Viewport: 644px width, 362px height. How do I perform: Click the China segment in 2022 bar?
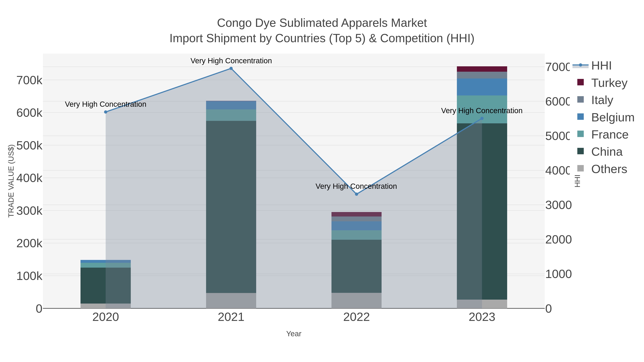point(357,266)
